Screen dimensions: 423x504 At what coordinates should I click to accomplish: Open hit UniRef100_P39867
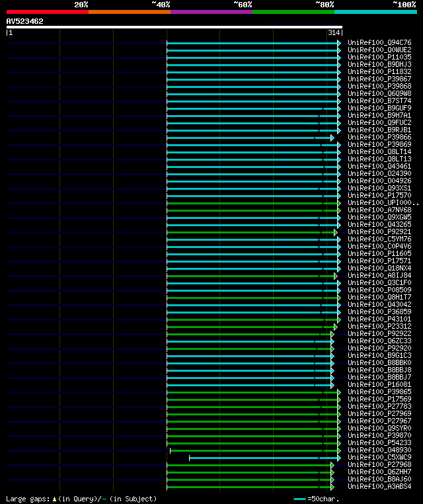point(379,79)
